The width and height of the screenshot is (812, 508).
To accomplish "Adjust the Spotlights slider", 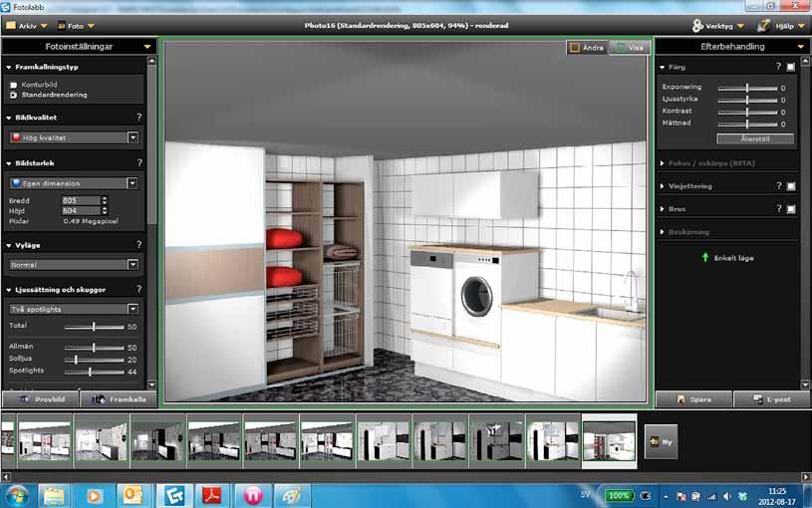I will pos(90,372).
